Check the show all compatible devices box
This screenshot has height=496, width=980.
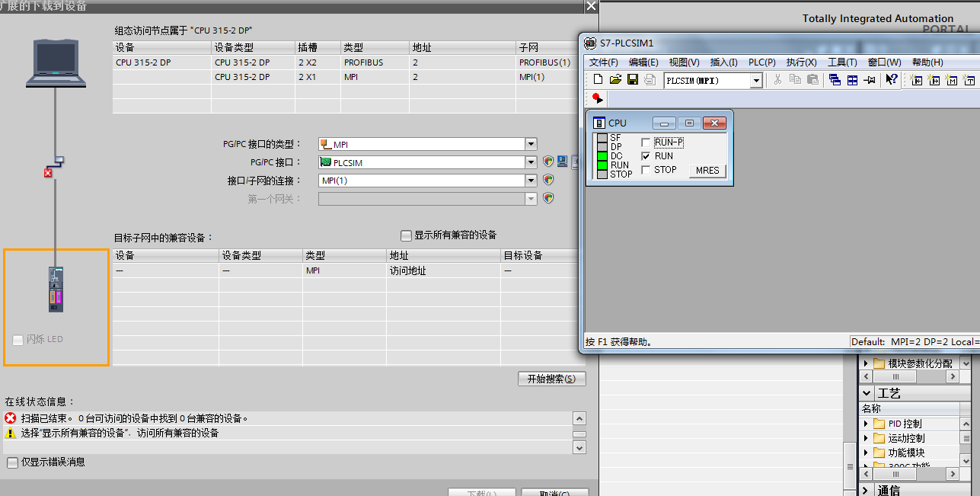coord(406,235)
